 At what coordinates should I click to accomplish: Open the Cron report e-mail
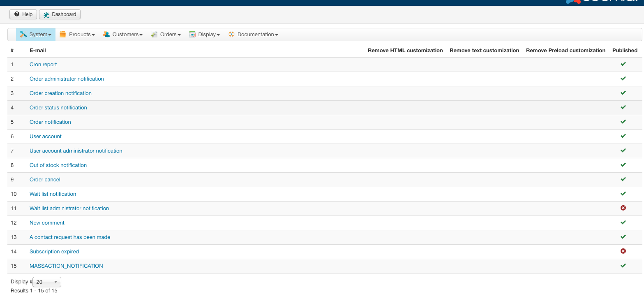point(43,65)
